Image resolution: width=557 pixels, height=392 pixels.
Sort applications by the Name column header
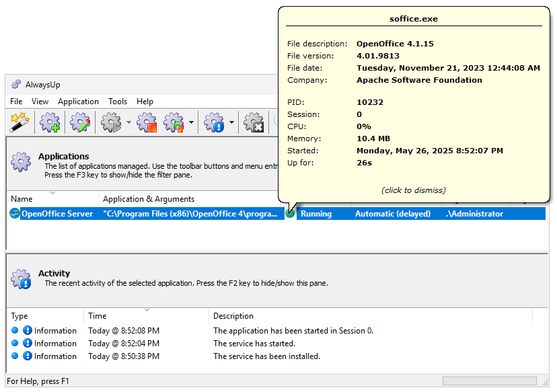[x=52, y=199]
